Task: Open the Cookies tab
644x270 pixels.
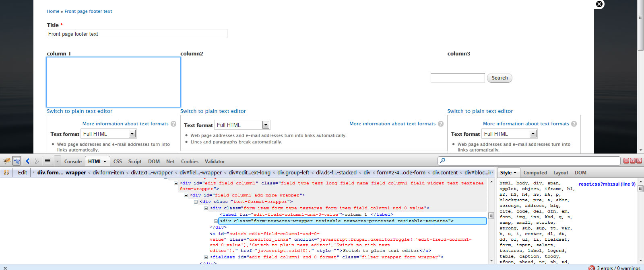Action: [190, 161]
